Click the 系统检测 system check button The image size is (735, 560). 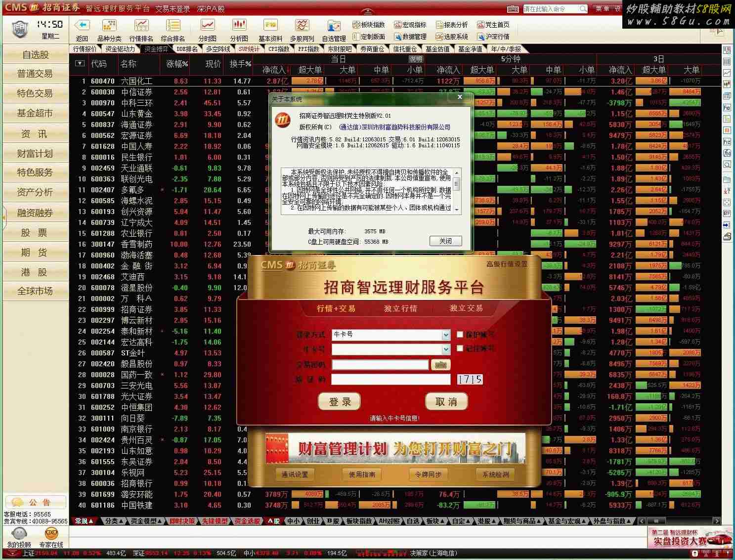(495, 474)
